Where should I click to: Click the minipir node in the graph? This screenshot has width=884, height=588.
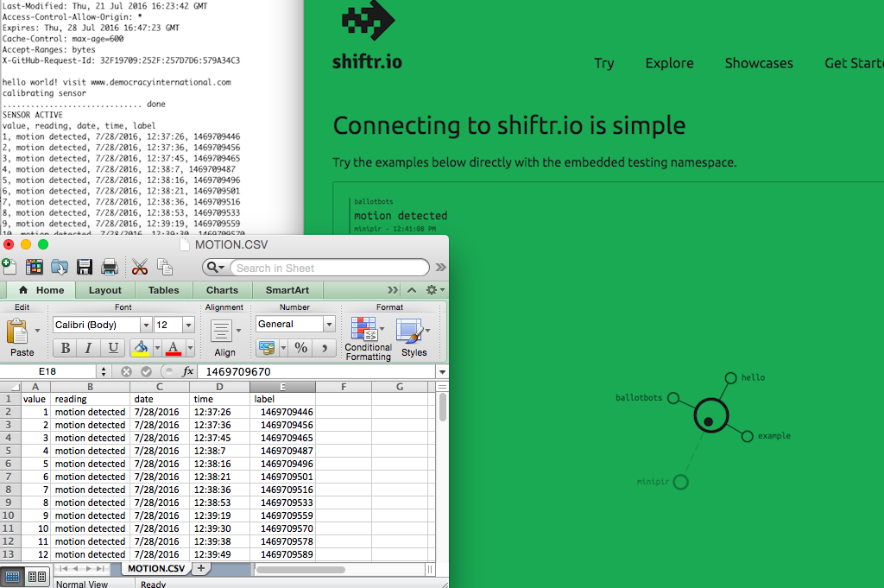click(x=681, y=482)
